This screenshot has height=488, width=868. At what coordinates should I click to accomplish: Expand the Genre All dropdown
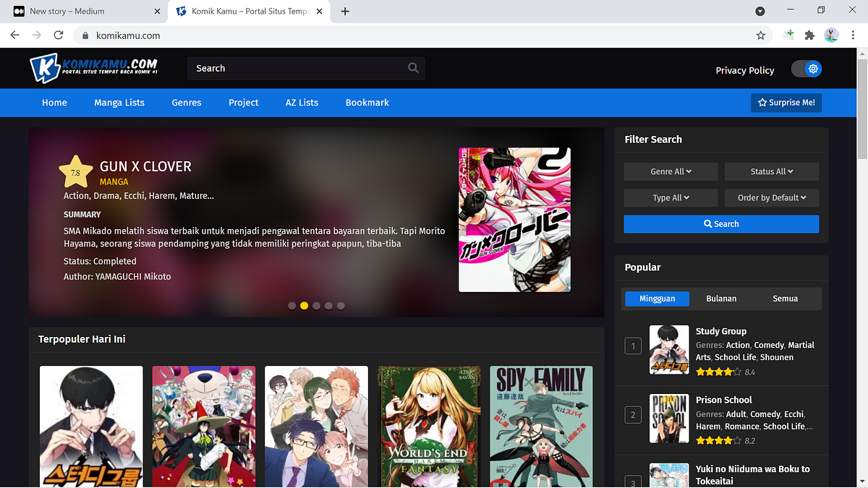(x=671, y=171)
